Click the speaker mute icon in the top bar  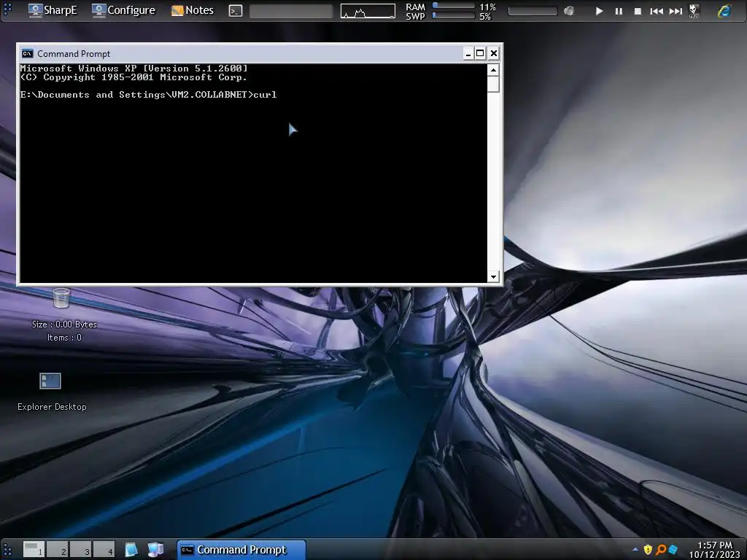pyautogui.click(x=569, y=11)
